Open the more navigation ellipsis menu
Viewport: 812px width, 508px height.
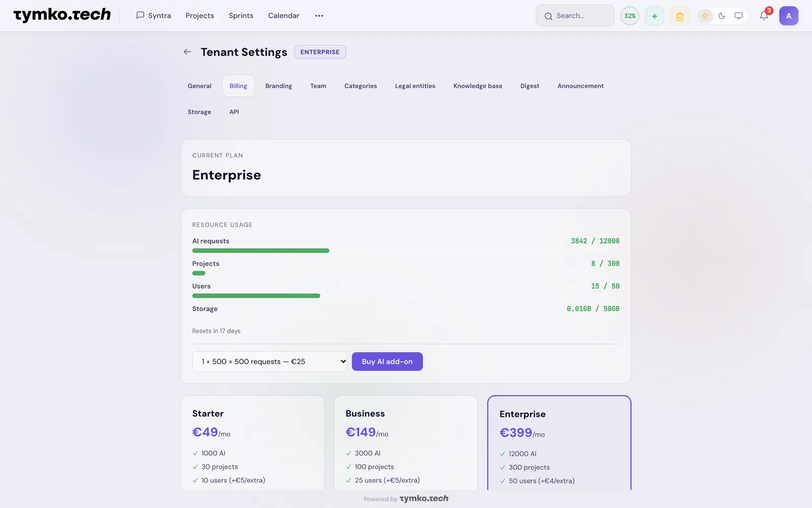click(319, 16)
